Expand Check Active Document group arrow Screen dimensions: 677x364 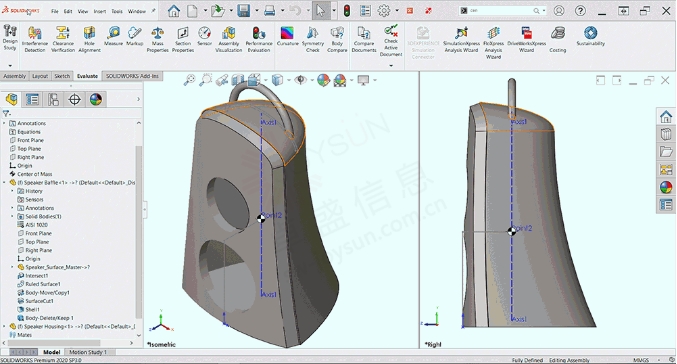tap(391, 66)
